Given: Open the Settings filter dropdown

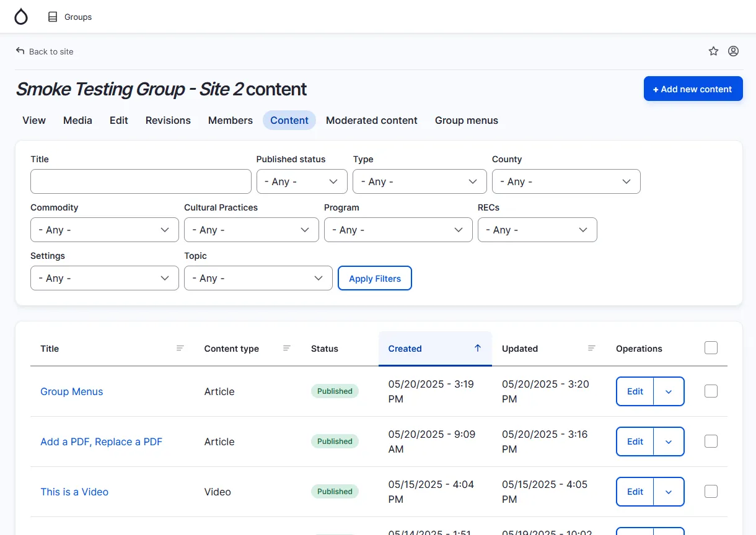Looking at the screenshot, I should tap(105, 278).
